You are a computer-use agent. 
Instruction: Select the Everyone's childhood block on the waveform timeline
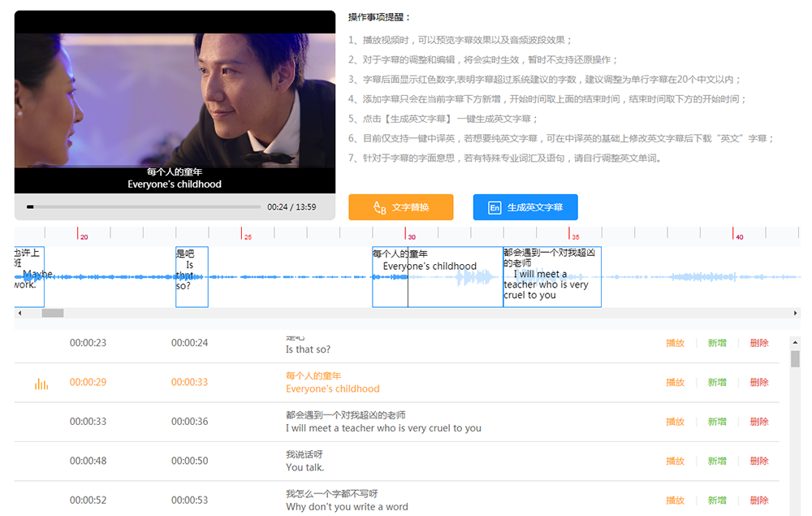(x=436, y=276)
